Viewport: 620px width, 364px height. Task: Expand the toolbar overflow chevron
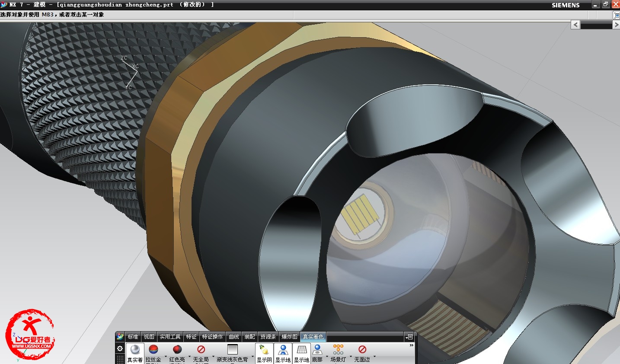[412, 345]
